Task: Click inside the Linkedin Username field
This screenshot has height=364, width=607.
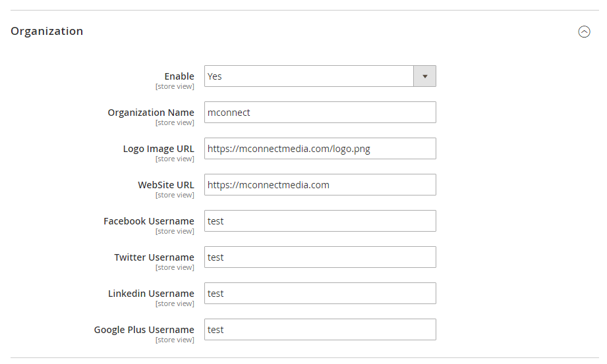Action: tap(320, 294)
